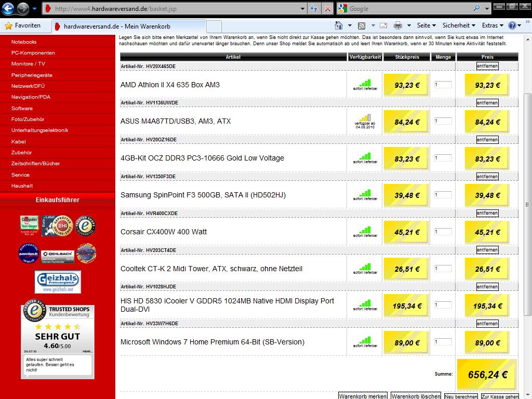Open the Netzwerk/DFÜ category
Screen dimensions: 532x399
(28, 86)
